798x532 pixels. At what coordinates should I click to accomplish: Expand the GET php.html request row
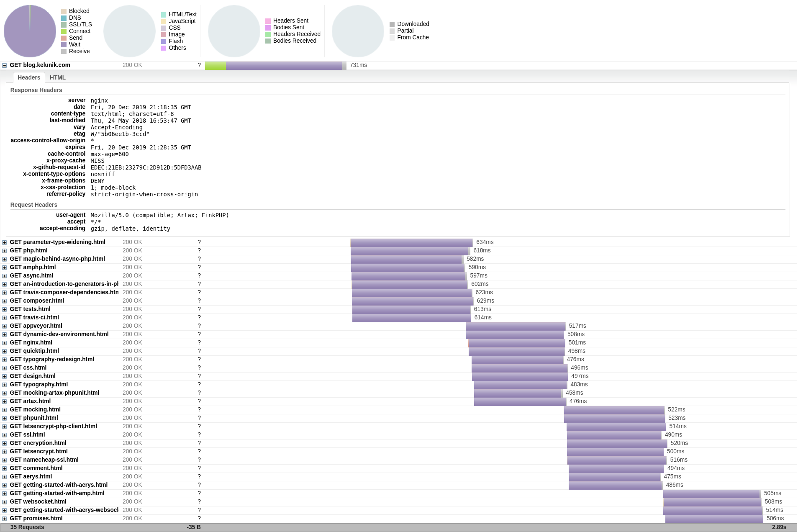pos(5,251)
